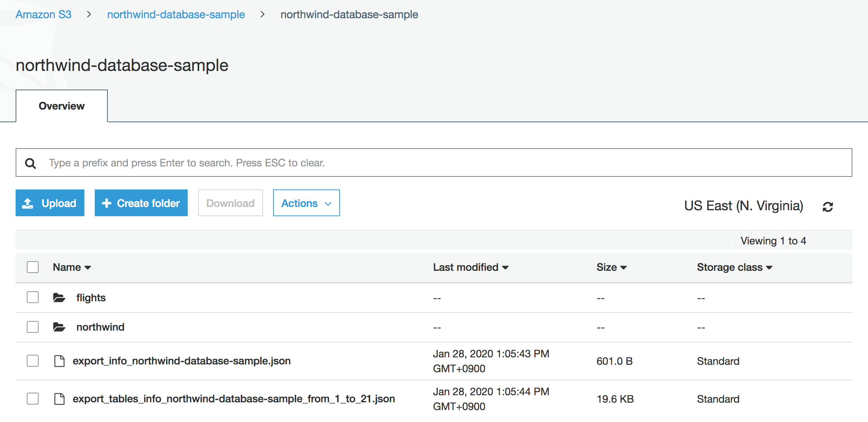Check the flights folder checkbox

[33, 297]
